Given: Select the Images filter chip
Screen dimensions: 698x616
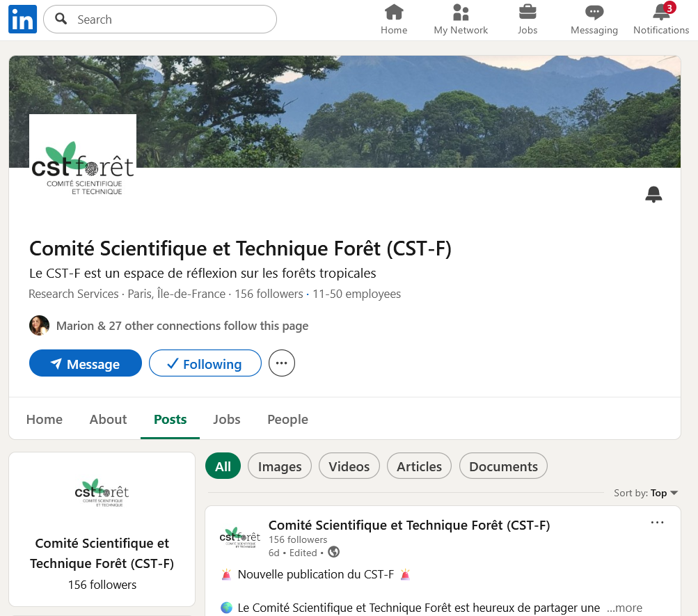Looking at the screenshot, I should [280, 466].
